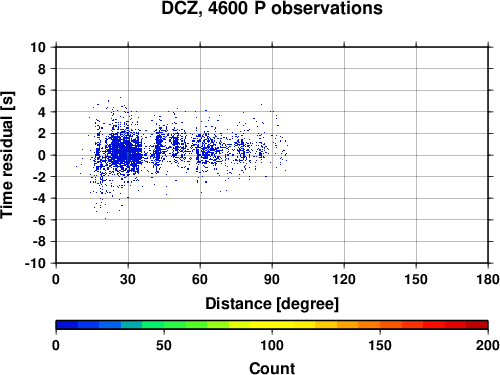The width and height of the screenshot is (500, 375).
Task: Click the x-axis tick label 120
Action: [x=344, y=279]
